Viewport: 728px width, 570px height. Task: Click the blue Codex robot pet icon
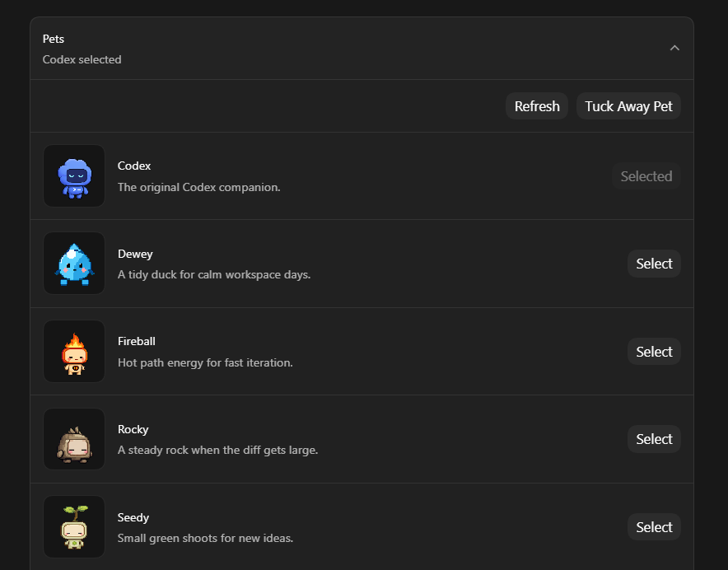[x=74, y=176]
